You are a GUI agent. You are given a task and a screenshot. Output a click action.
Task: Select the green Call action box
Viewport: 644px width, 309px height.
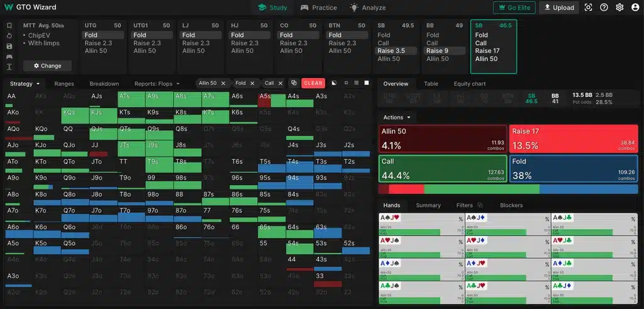pos(443,169)
